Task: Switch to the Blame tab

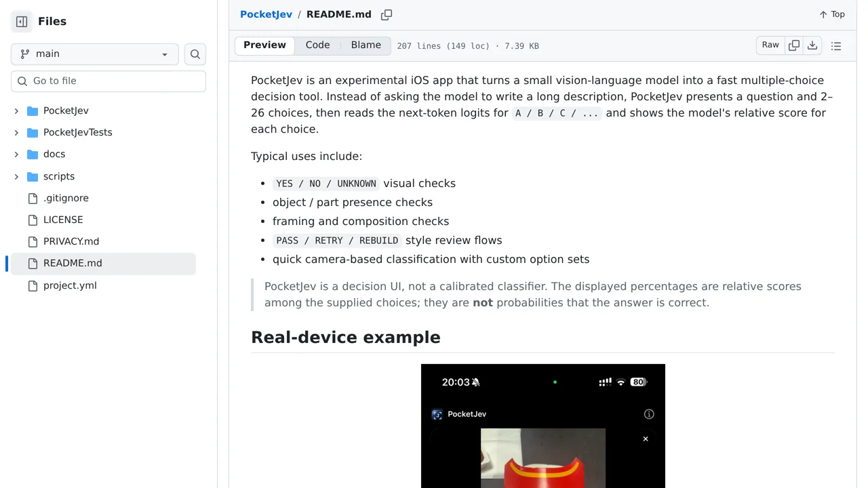Action: coord(366,45)
